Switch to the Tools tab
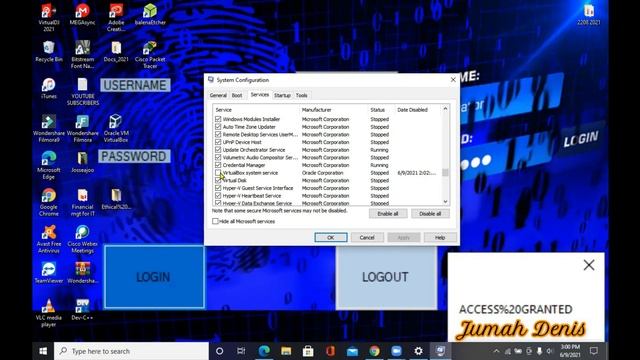640x360 pixels. (x=302, y=96)
